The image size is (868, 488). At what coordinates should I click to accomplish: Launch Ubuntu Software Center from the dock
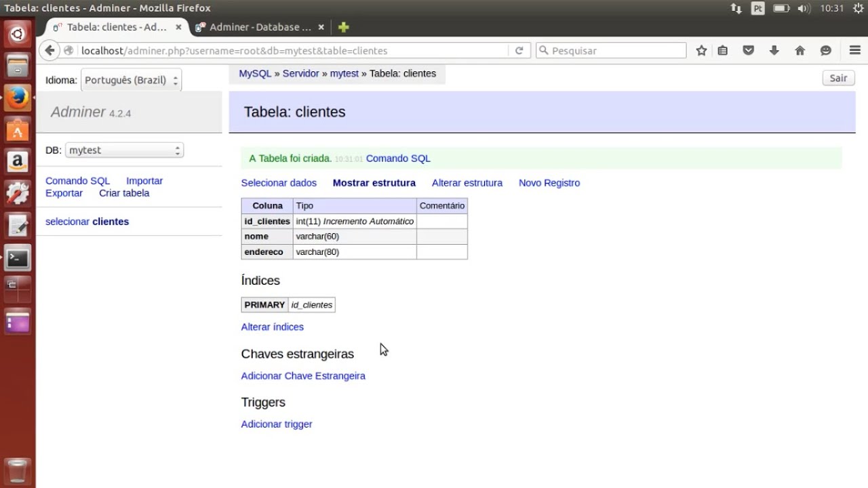coord(18,130)
